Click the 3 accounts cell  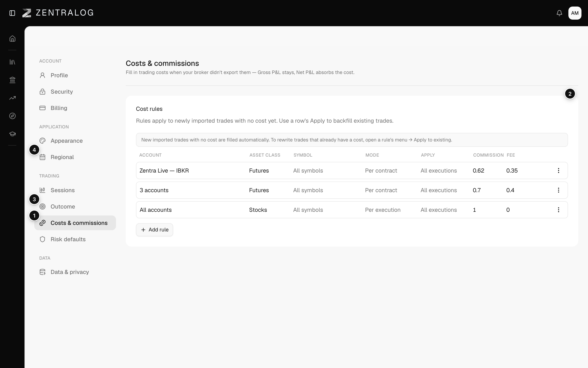[x=154, y=190]
